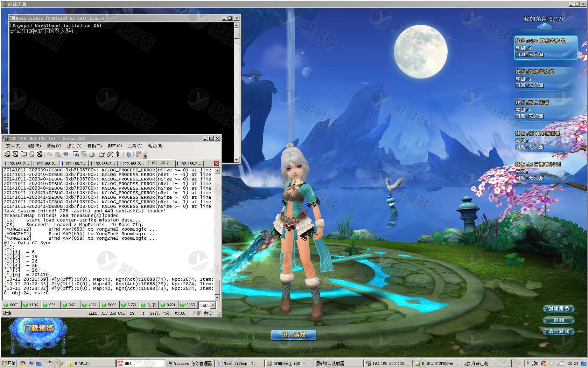This screenshot has height=368, width=588.
Task: Open the 传输(T) menu
Action: 94,146
